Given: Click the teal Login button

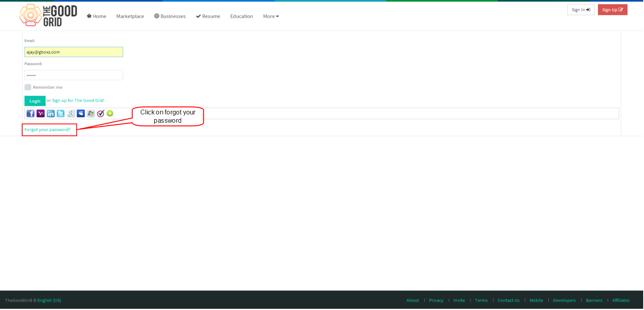Looking at the screenshot, I should pyautogui.click(x=35, y=101).
